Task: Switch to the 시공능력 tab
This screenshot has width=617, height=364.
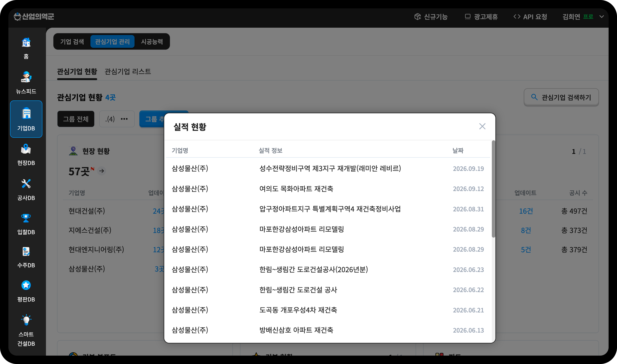Action: [152, 42]
